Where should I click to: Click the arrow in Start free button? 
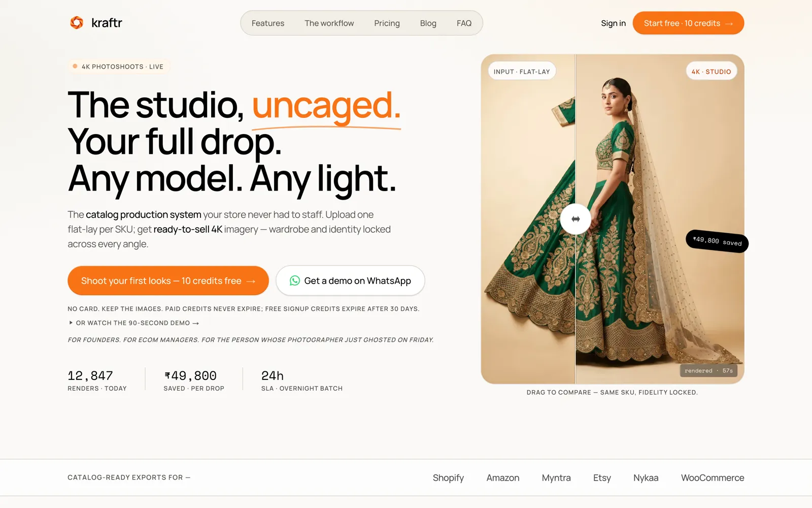click(x=729, y=23)
